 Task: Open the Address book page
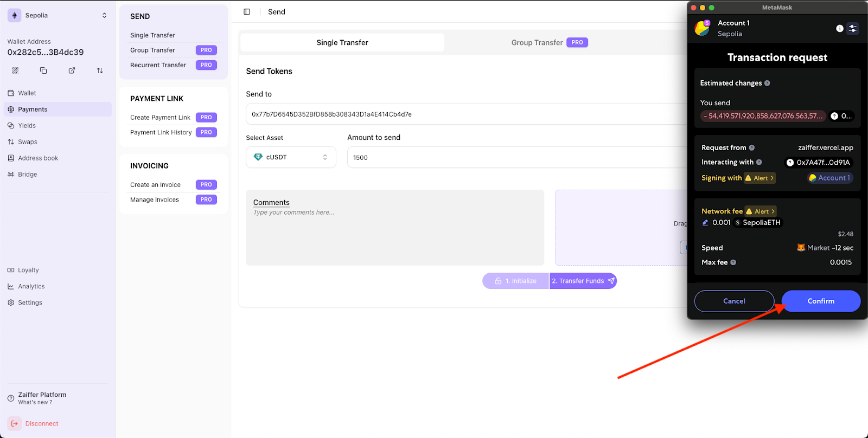pyautogui.click(x=58, y=158)
